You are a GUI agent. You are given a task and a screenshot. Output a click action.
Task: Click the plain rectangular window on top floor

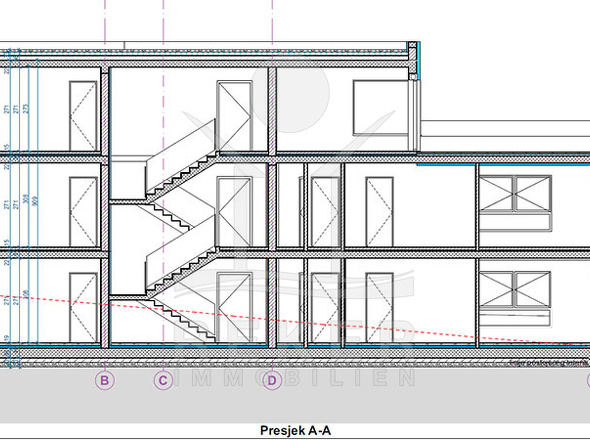[x=380, y=108]
